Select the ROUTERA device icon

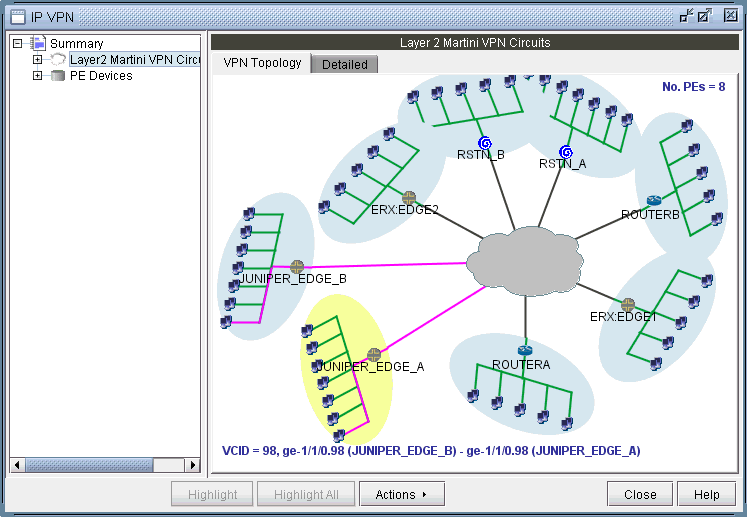click(525, 351)
